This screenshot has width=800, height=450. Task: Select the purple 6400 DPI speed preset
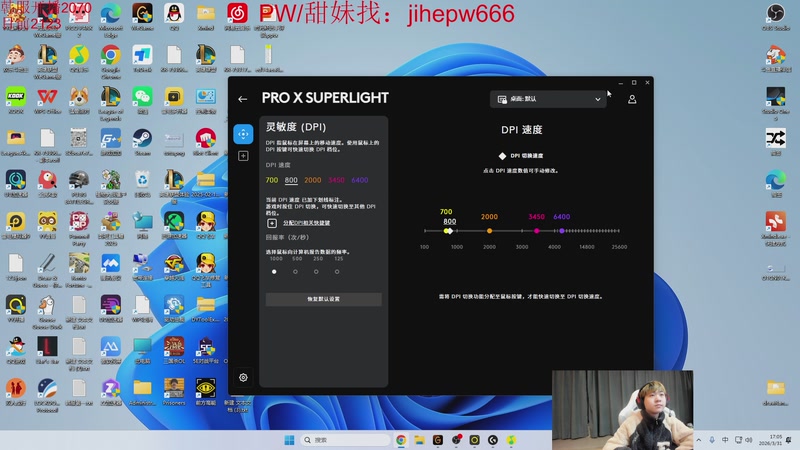pyautogui.click(x=360, y=180)
